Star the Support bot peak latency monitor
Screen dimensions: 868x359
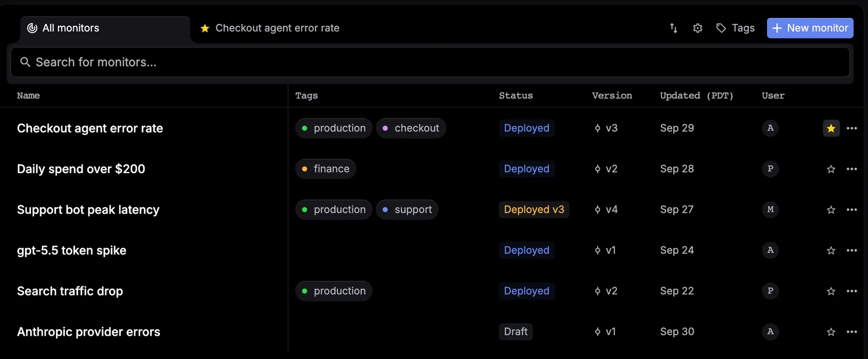coord(831,210)
